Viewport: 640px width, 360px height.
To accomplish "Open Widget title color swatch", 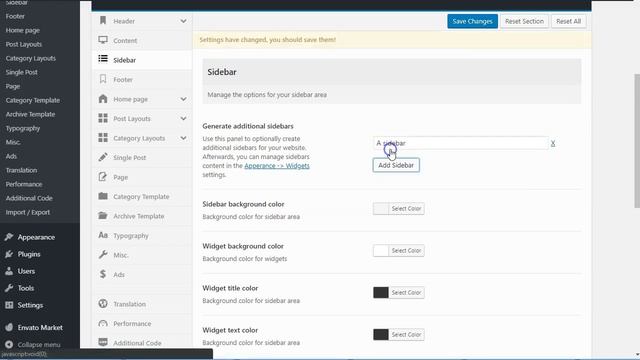I will pos(380,293).
